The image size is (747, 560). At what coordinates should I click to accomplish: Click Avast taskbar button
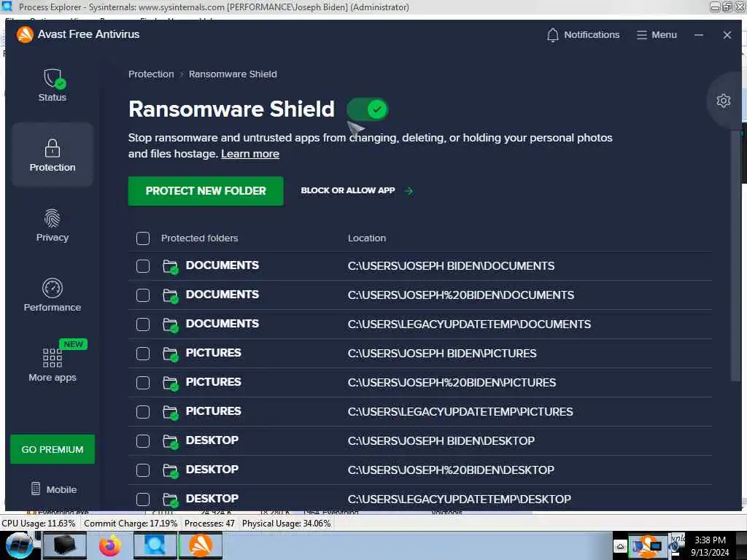tap(201, 545)
